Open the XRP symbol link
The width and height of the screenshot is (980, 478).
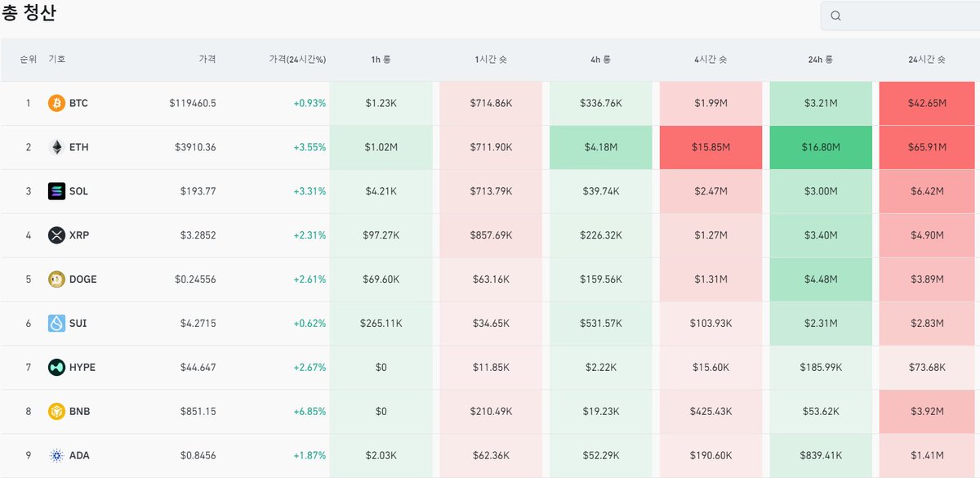click(x=79, y=235)
